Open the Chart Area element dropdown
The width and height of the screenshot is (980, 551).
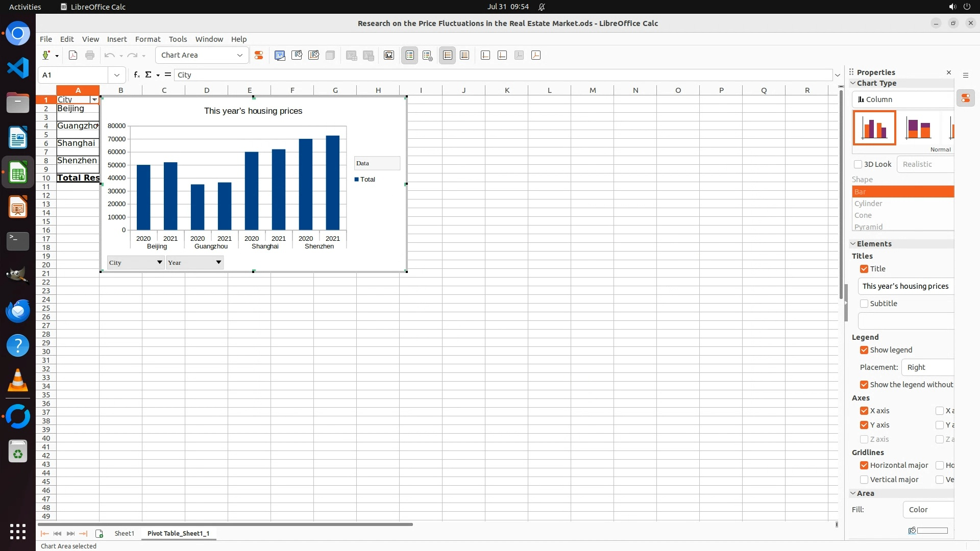tap(239, 56)
